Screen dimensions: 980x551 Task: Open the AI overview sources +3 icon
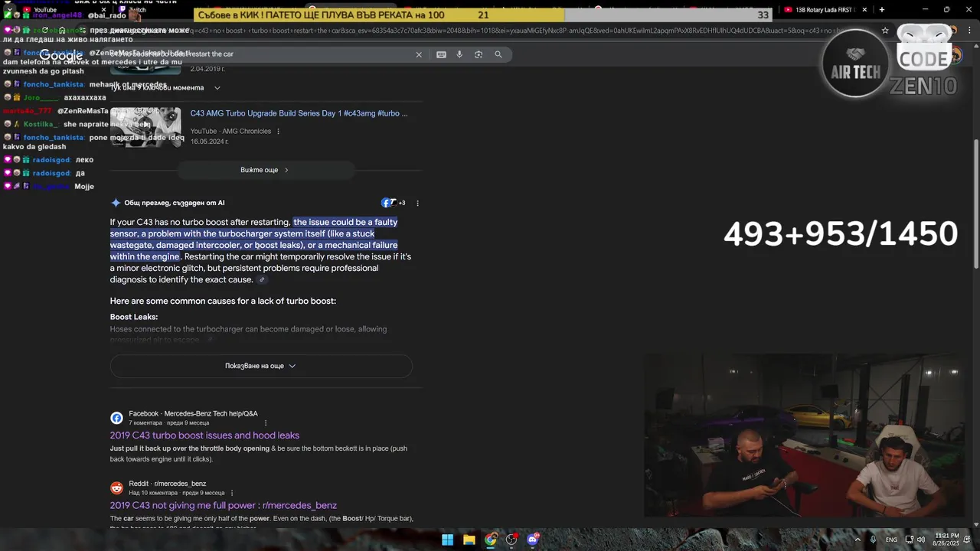394,203
